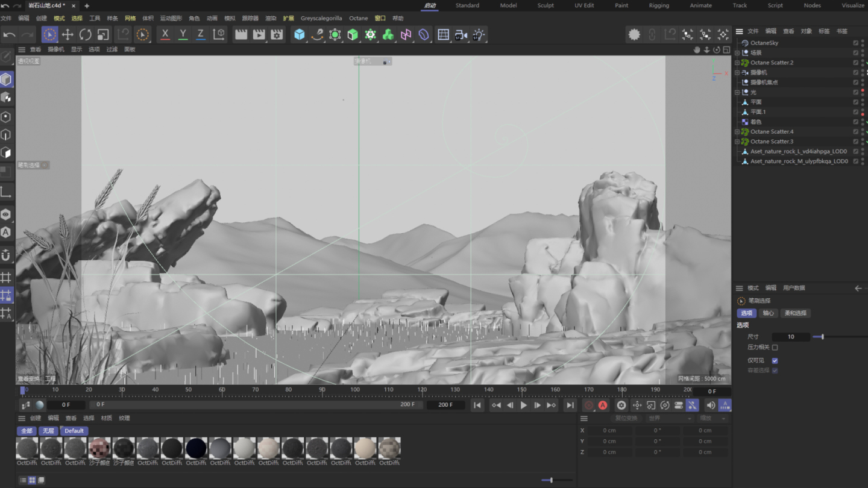Toggle Y axis lock
Viewport: 868px width, 488px height.
click(183, 34)
